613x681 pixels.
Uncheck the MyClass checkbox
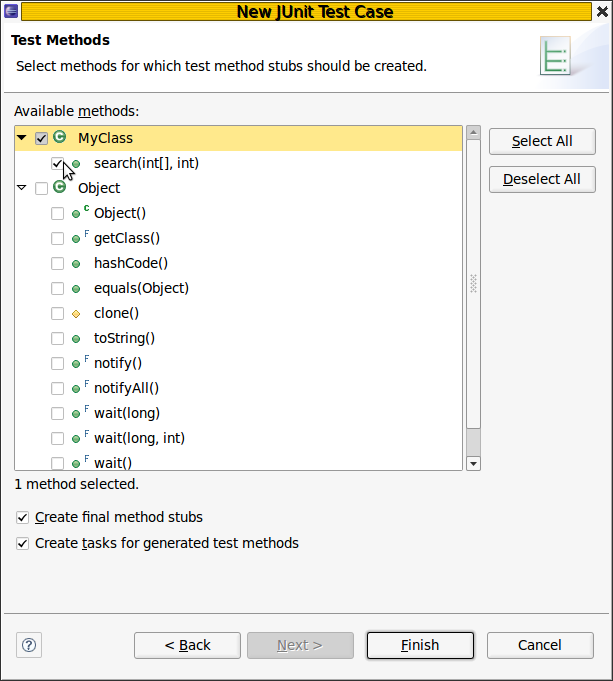click(x=41, y=139)
